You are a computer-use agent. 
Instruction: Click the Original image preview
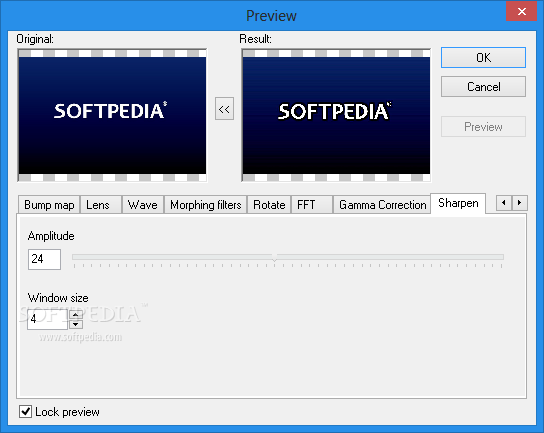coord(112,115)
